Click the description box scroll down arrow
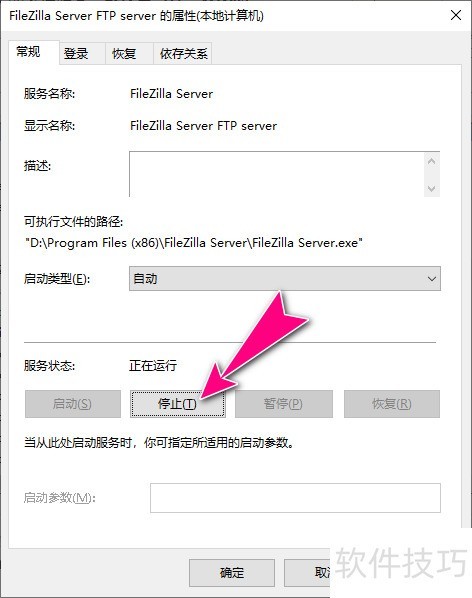The width and height of the screenshot is (472, 598). [432, 188]
